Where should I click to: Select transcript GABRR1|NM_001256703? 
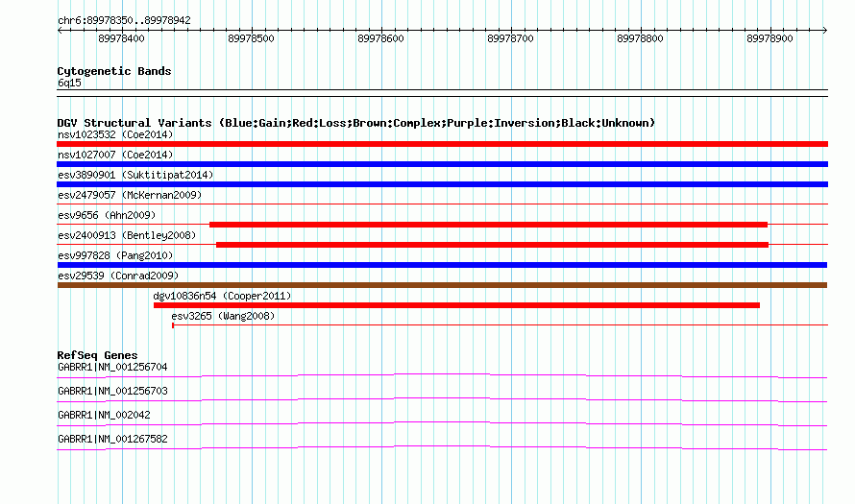coord(112,392)
